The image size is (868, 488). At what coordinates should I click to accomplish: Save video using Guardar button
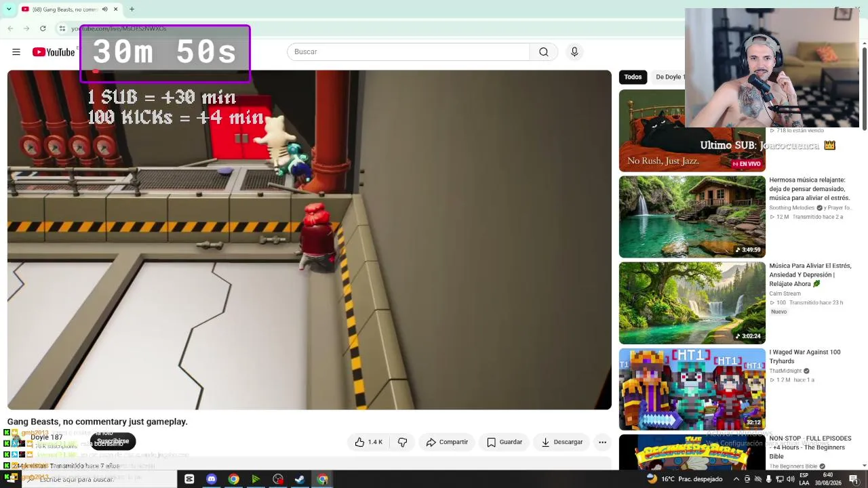[x=505, y=442]
